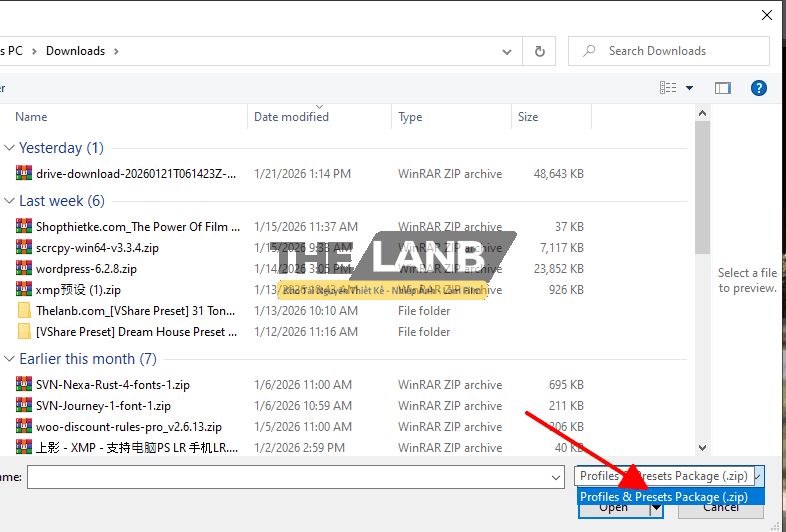Click the Search Downloads magnifier icon
786x532 pixels.
[x=590, y=51]
